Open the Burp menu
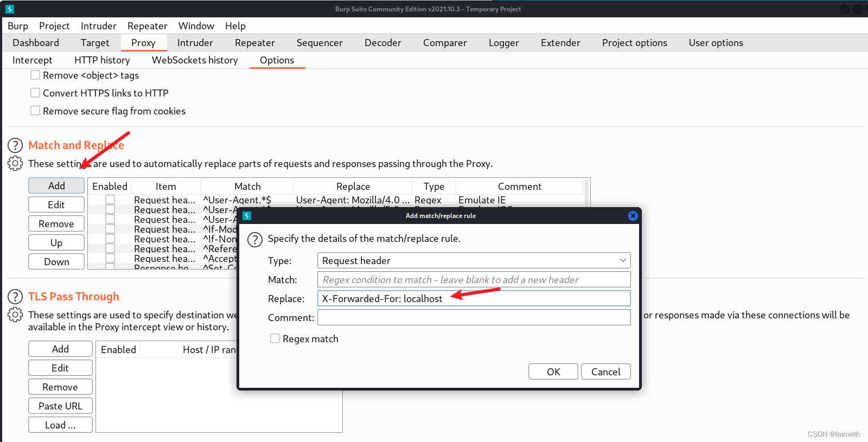 18,26
